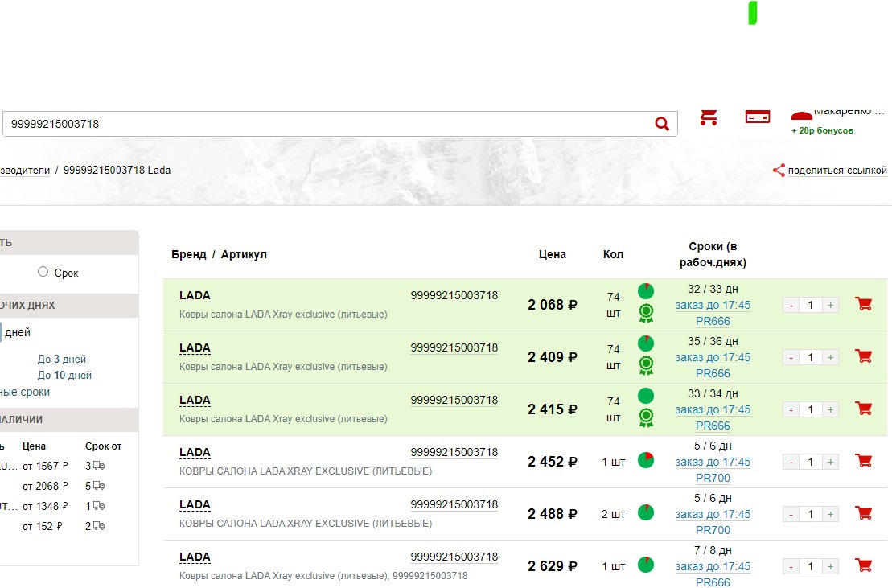
Task: Click quantity field on the 2 068 ₽ row
Action: tap(811, 305)
